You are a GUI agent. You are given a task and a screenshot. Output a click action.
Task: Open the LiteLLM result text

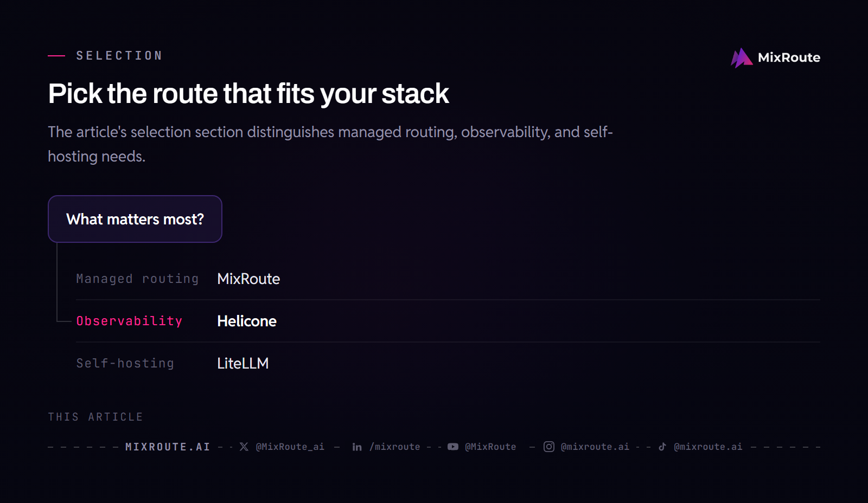[x=242, y=363]
